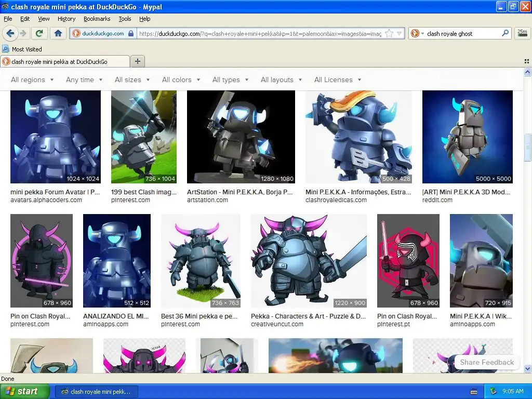Screen dimensions: 532x399
Task: Reload the page with the refresh icon
Action: click(39, 33)
